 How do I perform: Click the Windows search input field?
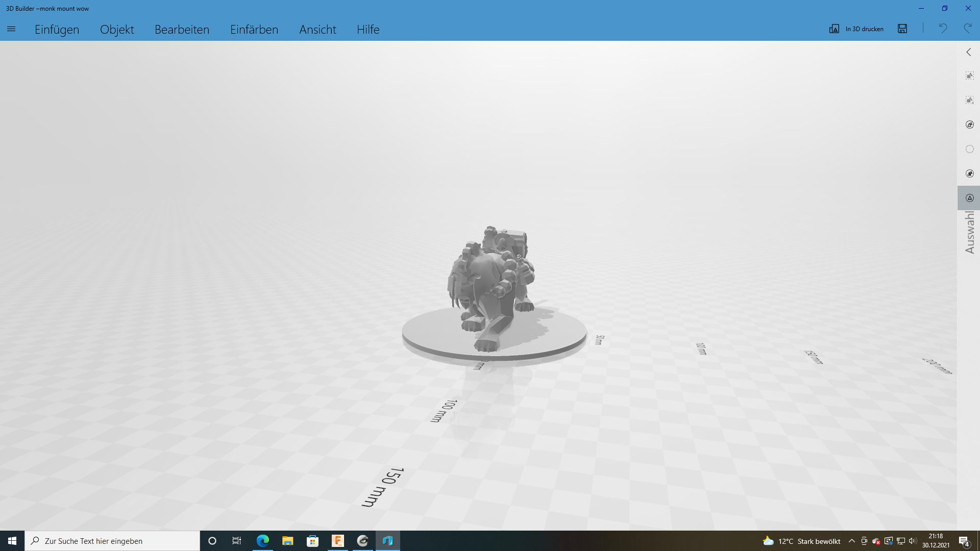click(x=112, y=541)
